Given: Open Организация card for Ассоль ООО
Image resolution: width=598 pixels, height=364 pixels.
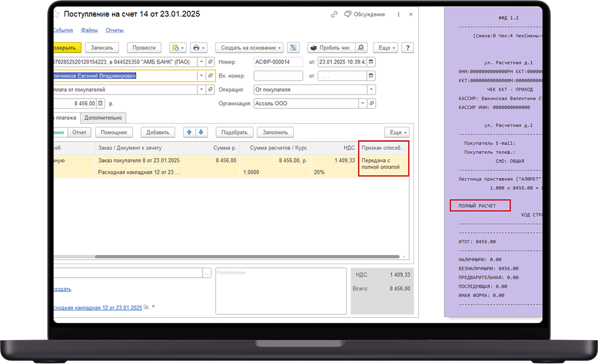Looking at the screenshot, I should [371, 103].
